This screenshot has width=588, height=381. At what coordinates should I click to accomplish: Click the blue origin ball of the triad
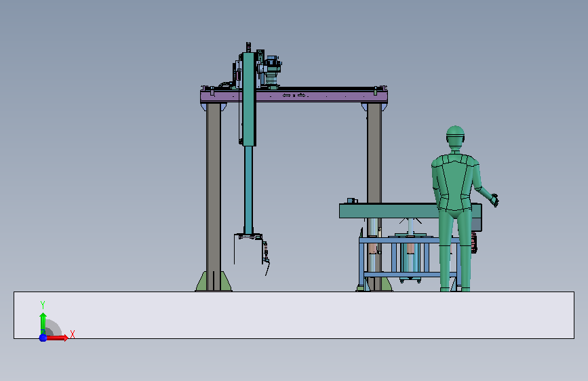click(43, 338)
